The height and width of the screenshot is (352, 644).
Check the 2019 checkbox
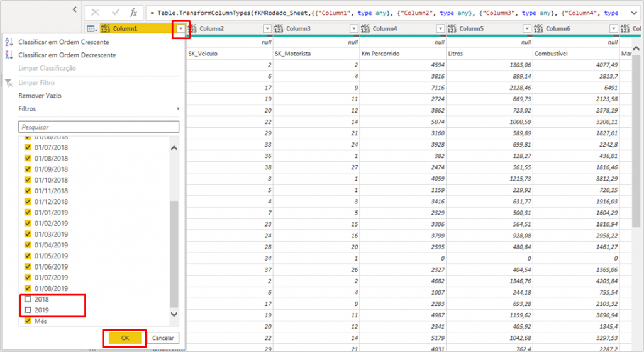click(x=28, y=310)
